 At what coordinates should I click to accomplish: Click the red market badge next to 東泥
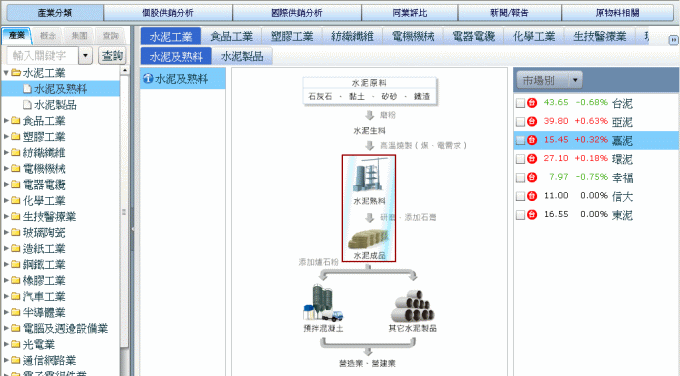(532, 215)
